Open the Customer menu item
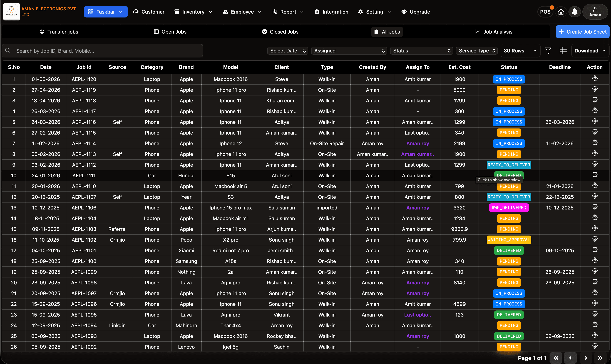 pyautogui.click(x=149, y=12)
